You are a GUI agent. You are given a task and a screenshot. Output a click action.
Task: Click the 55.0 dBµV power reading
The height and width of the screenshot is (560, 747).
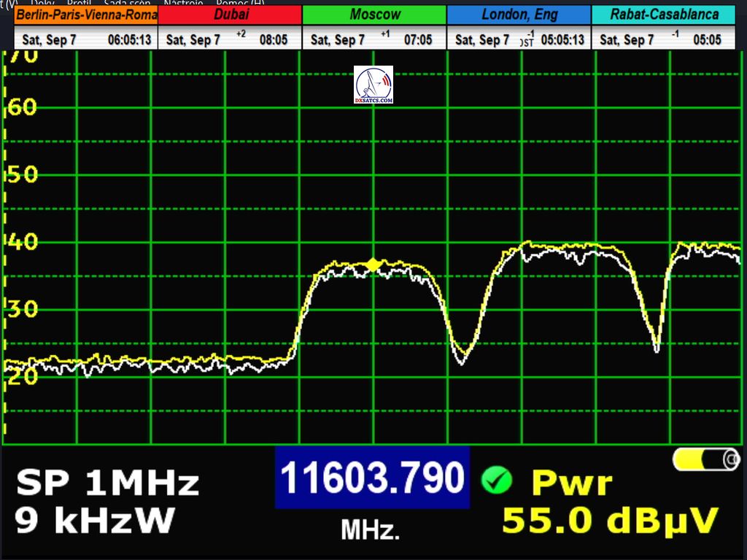pos(610,521)
